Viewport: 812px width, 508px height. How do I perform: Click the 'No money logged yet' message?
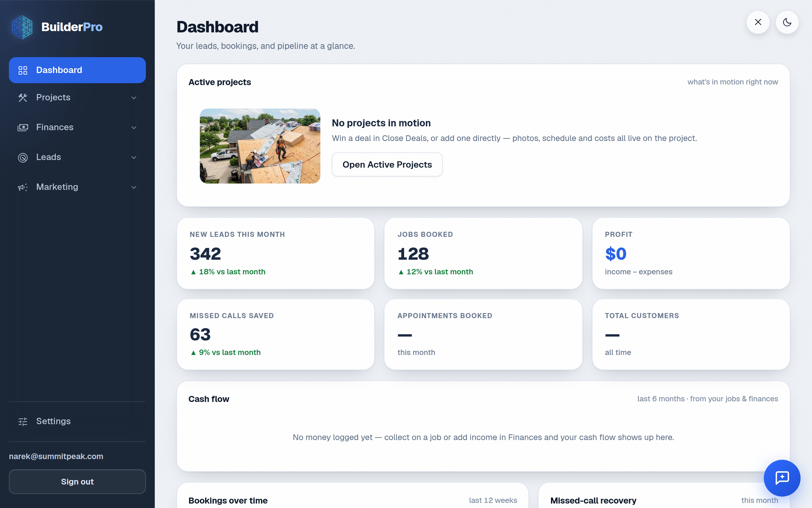pos(483,437)
